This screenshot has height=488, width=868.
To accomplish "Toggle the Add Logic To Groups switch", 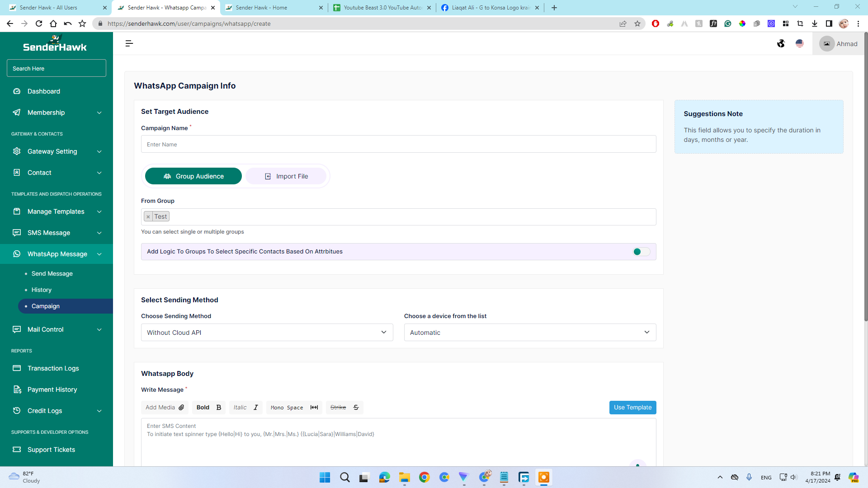I will tap(641, 252).
